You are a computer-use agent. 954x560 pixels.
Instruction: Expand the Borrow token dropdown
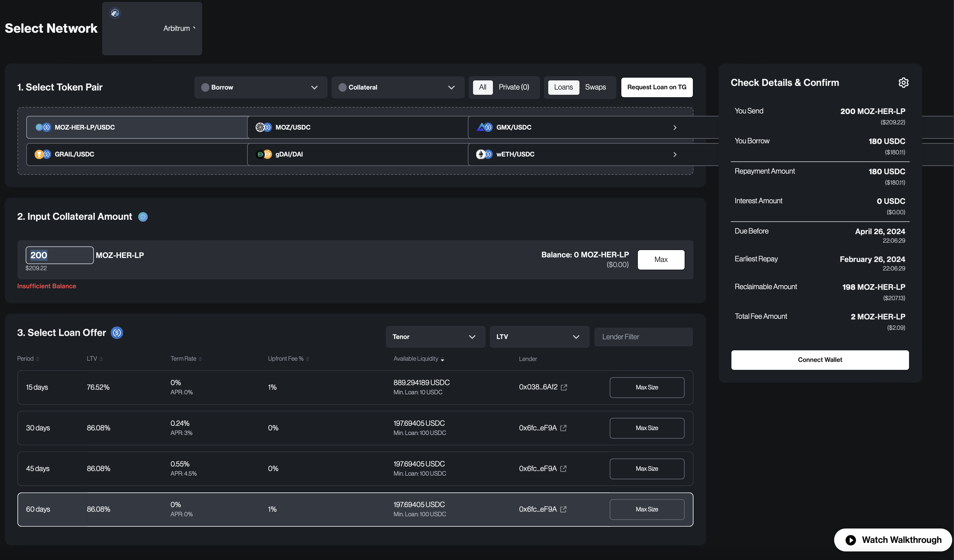(x=261, y=87)
